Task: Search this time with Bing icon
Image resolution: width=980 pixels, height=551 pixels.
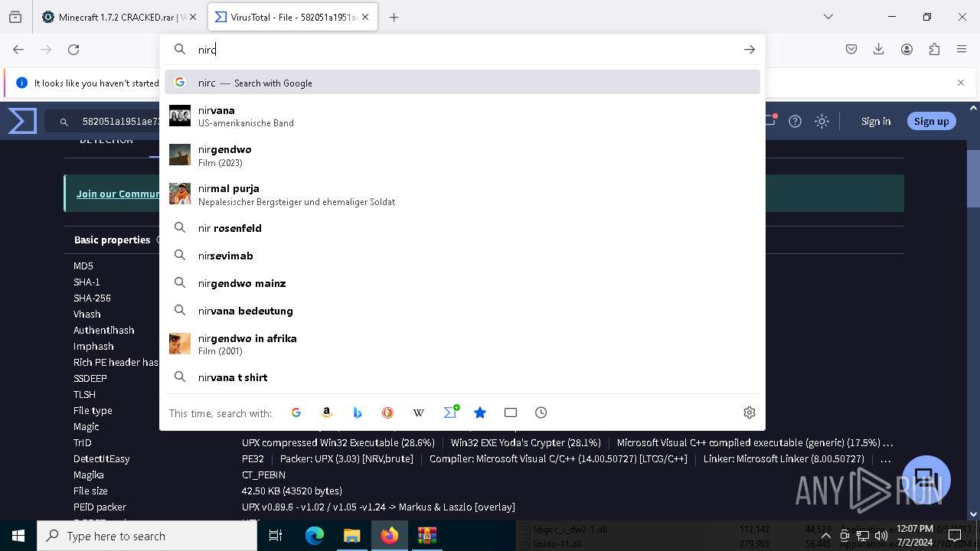Action: click(358, 412)
